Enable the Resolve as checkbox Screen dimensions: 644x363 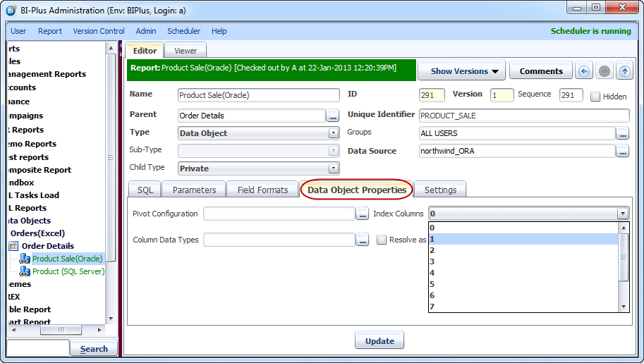pos(382,240)
